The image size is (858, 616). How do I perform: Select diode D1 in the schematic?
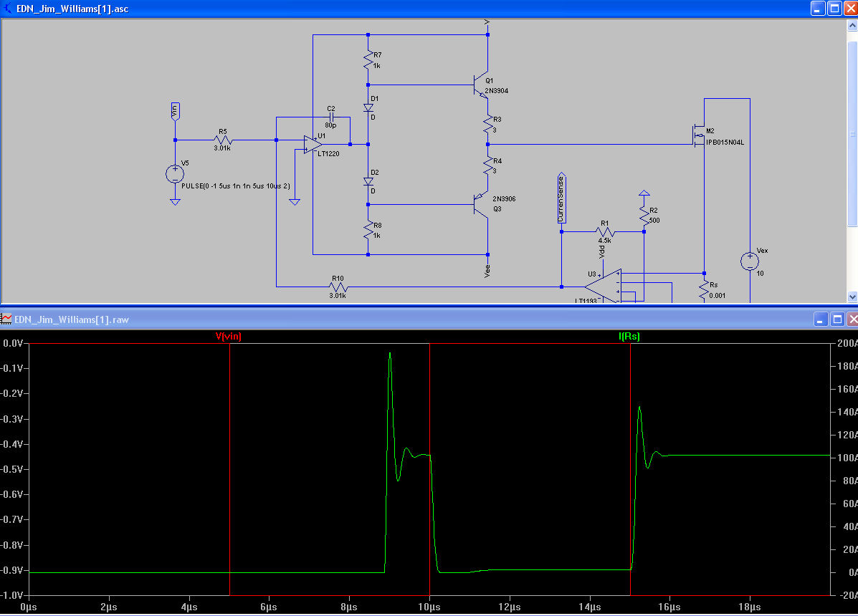point(368,107)
